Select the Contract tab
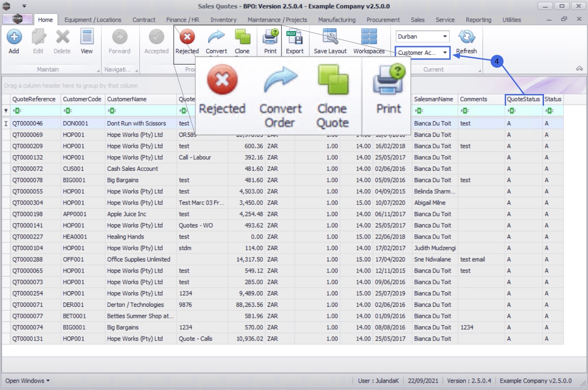The width and height of the screenshot is (588, 390). point(144,20)
